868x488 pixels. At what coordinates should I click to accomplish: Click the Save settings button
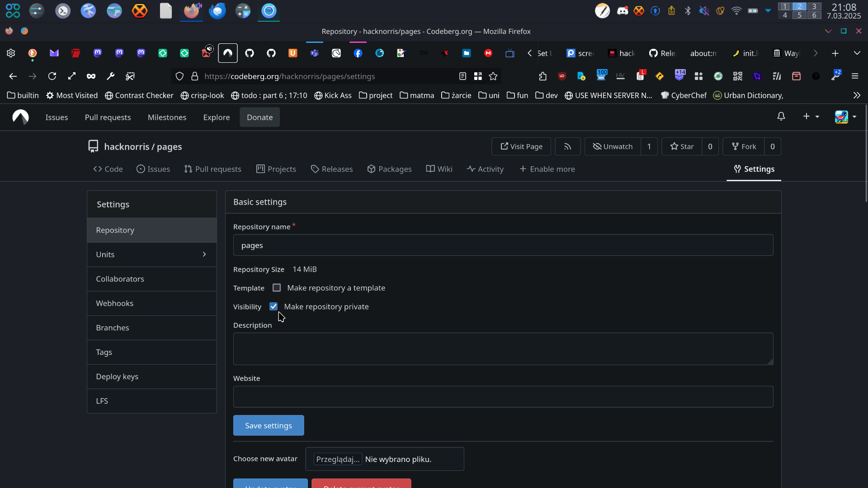(269, 426)
